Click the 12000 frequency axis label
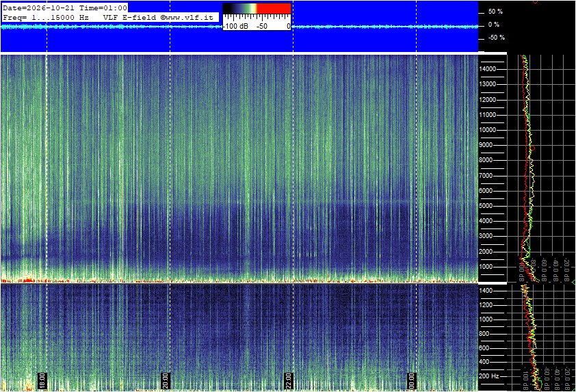Image resolution: width=576 pixels, height=392 pixels. (x=487, y=100)
